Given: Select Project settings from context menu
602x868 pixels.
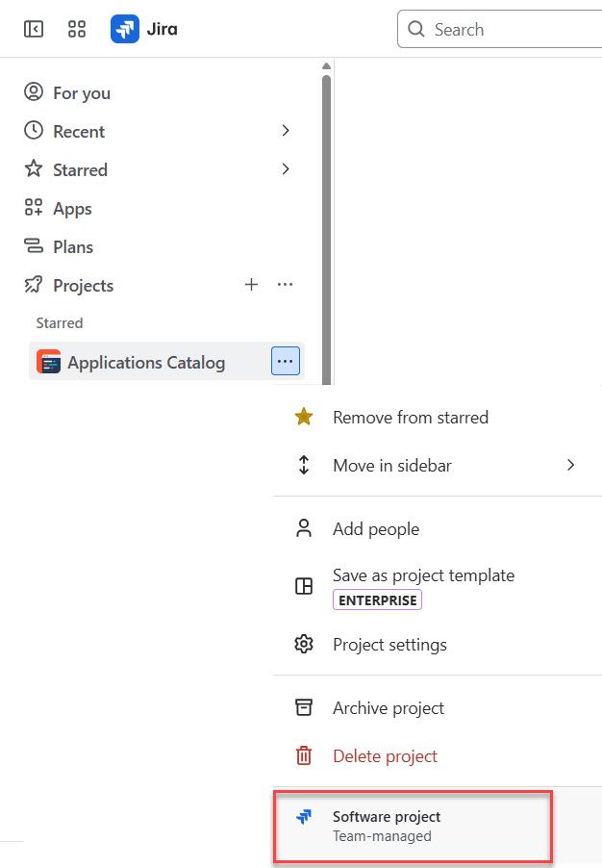Looking at the screenshot, I should tap(389, 644).
